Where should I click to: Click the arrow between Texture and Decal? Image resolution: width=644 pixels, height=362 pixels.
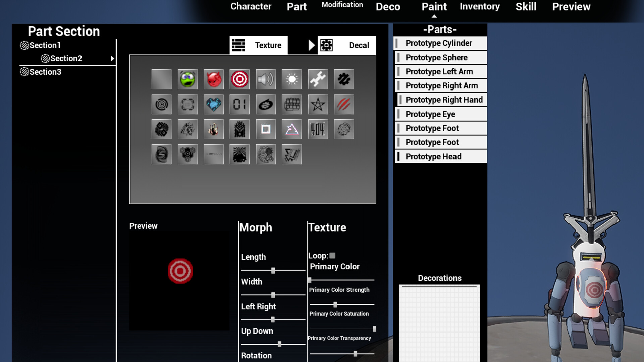pos(311,45)
